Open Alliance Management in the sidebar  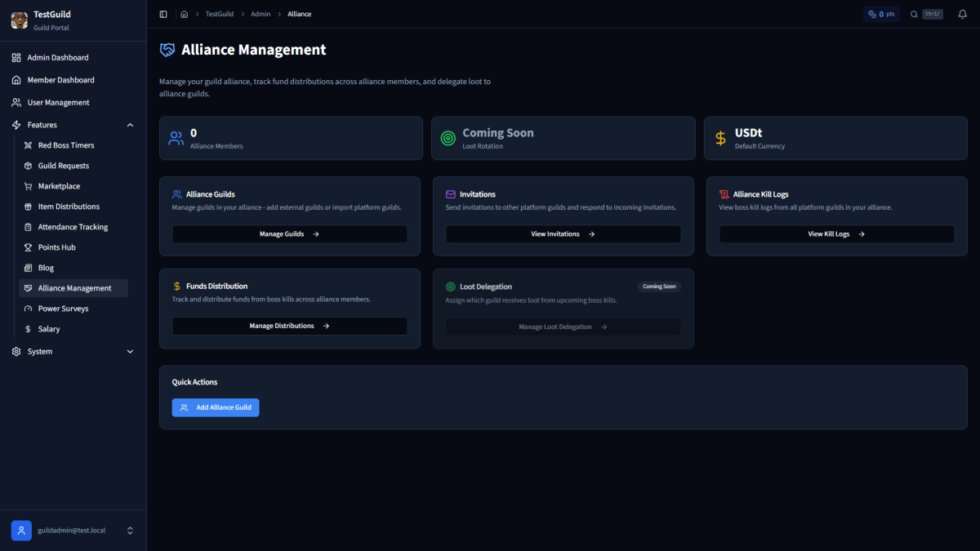coord(73,287)
